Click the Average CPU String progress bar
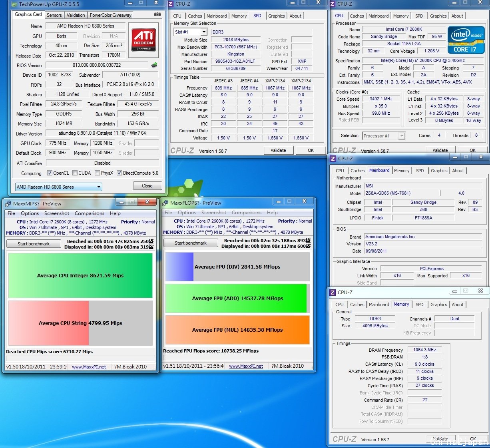This screenshot has height=448, width=490. point(80,323)
